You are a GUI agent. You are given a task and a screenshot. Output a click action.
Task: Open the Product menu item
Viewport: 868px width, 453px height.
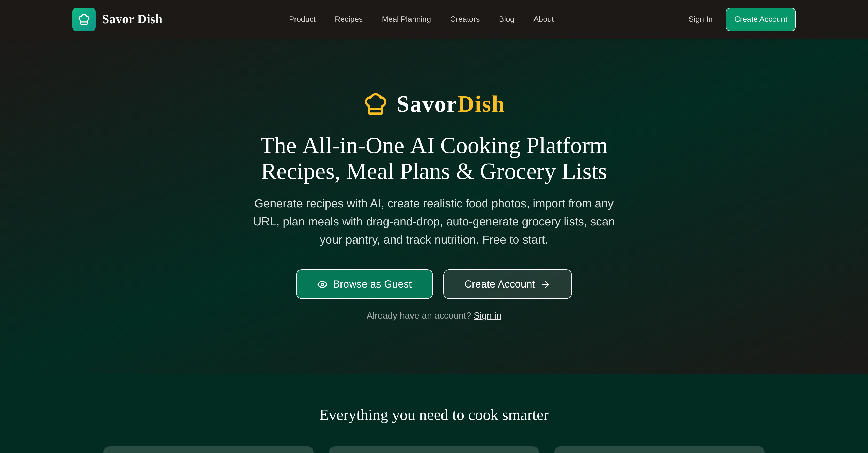point(302,19)
